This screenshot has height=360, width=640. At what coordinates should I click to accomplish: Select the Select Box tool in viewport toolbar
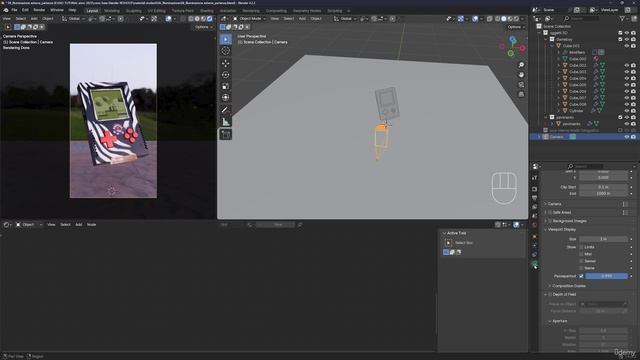coord(225,39)
